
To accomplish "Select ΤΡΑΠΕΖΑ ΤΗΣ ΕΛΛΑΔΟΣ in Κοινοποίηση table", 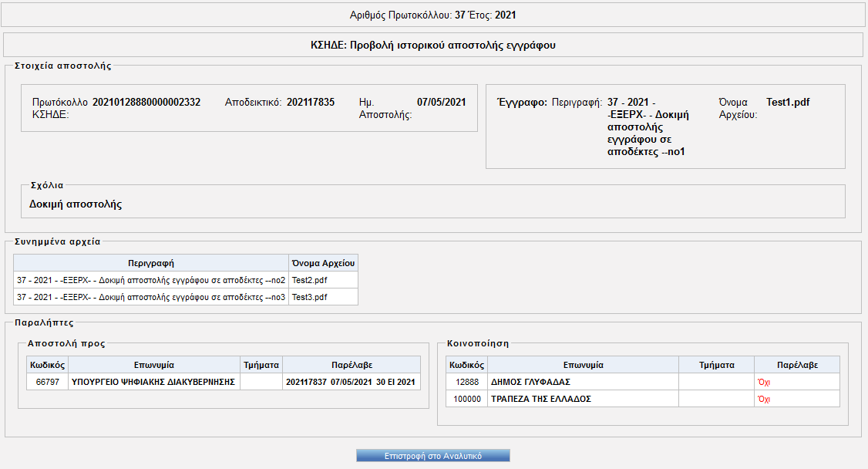I will point(540,399).
